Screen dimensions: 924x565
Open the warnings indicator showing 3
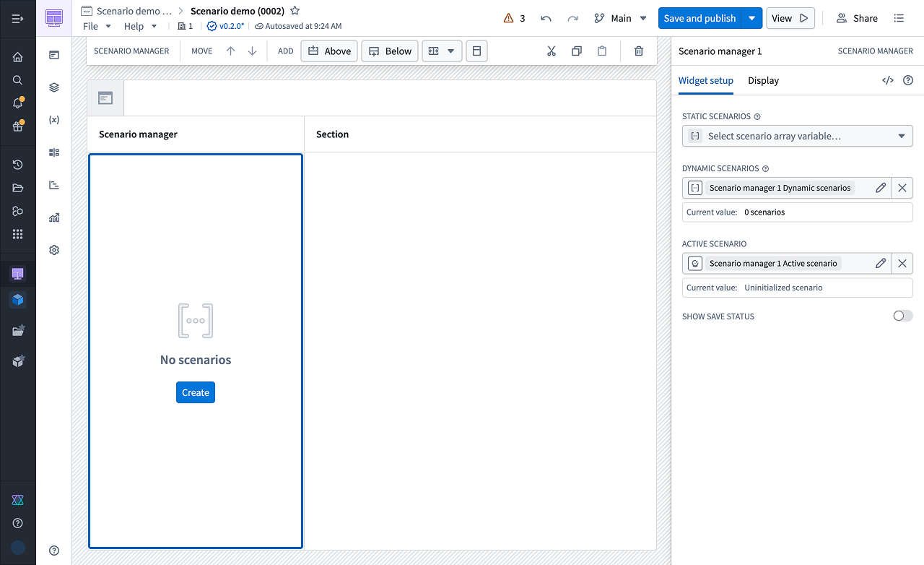click(515, 18)
